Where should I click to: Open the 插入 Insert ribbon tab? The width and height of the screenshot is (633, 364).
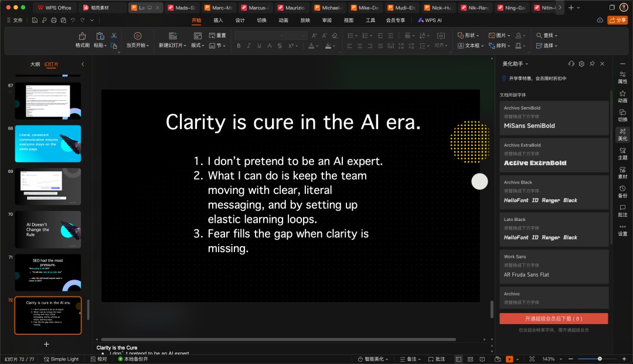(x=218, y=20)
